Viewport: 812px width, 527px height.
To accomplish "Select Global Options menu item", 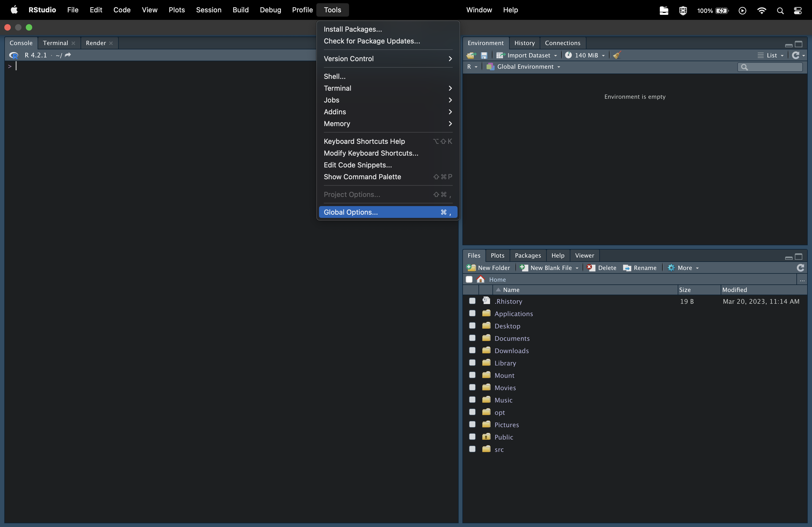I will click(x=388, y=212).
